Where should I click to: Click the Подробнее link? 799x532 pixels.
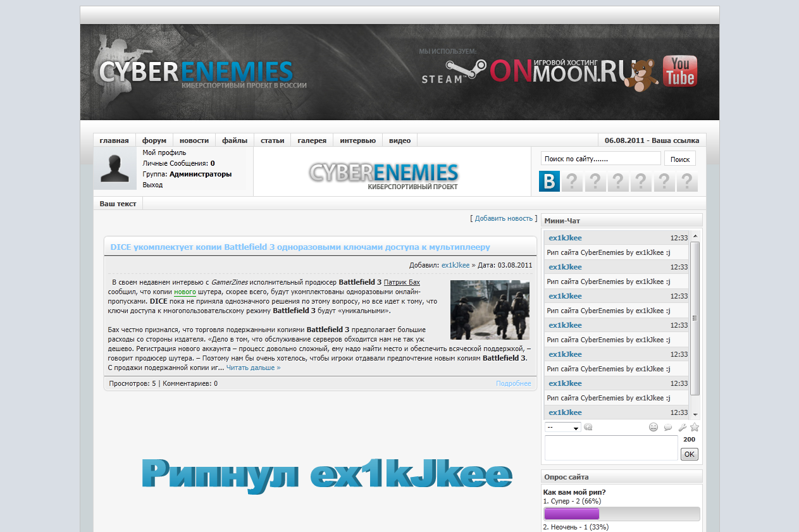pyautogui.click(x=514, y=383)
